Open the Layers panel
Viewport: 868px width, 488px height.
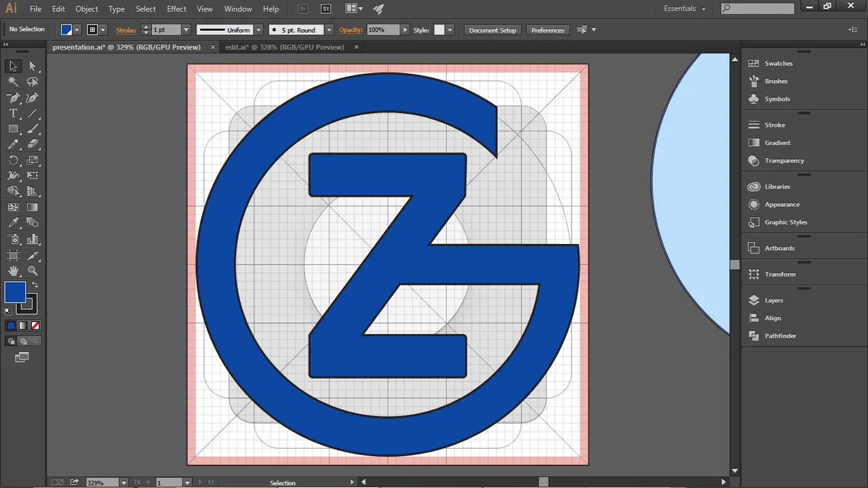(774, 300)
